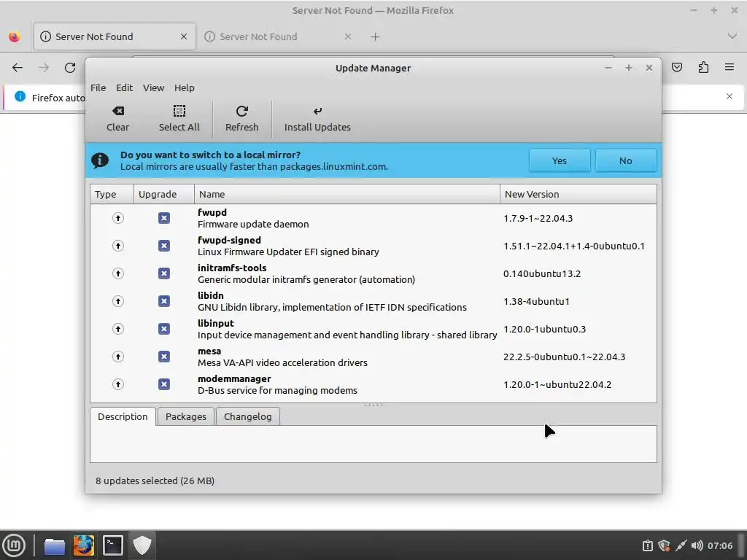747x560 pixels.
Task: Open the View menu
Action: [153, 87]
